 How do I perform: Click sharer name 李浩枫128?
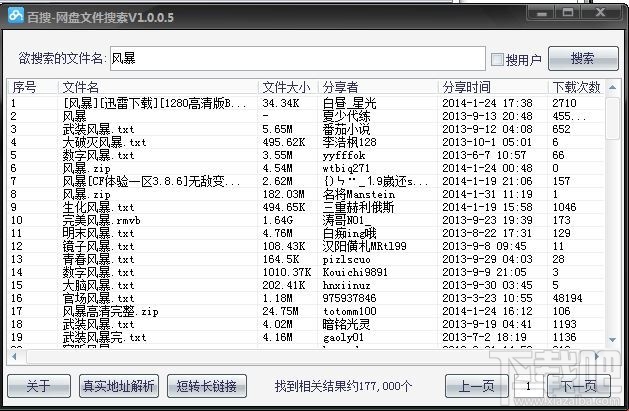pyautogui.click(x=349, y=142)
